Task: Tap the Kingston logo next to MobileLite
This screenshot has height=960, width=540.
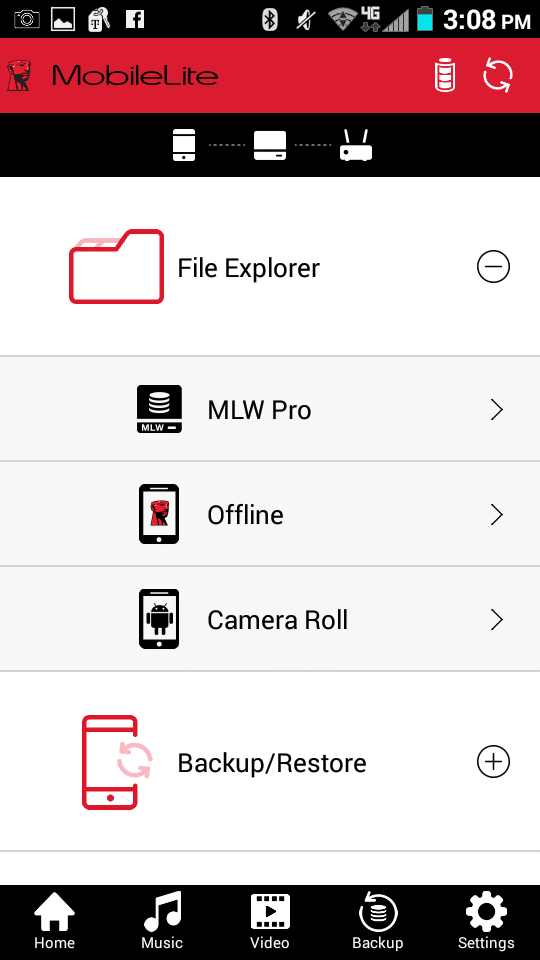Action: 20,76
